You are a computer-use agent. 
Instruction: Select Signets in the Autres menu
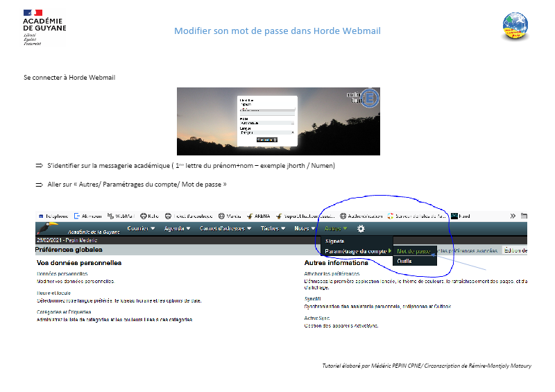tap(335, 241)
